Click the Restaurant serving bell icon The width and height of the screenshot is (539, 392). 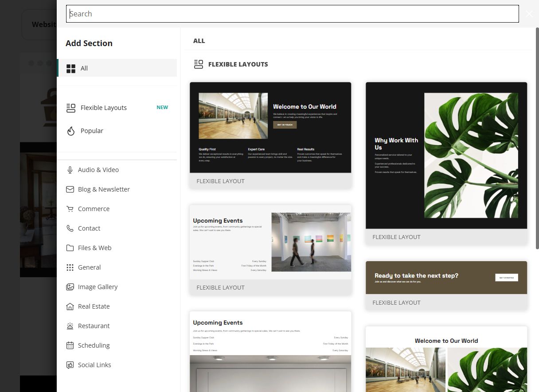70,326
